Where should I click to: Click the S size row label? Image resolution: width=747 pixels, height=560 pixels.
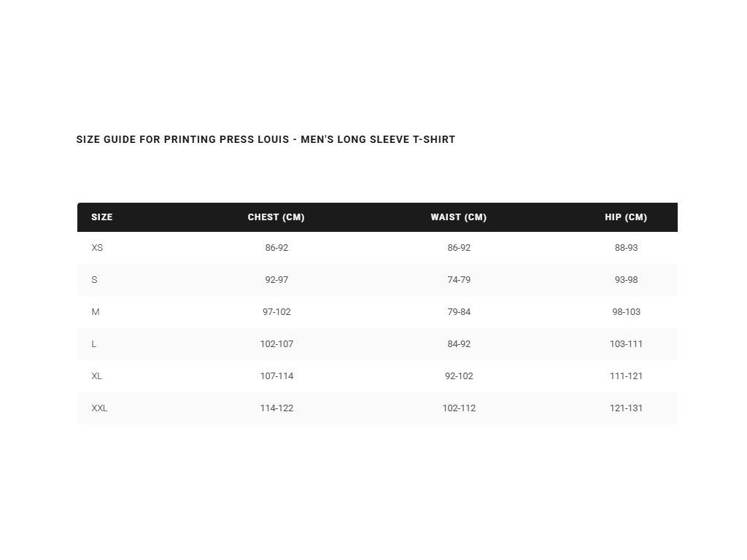[x=94, y=279]
